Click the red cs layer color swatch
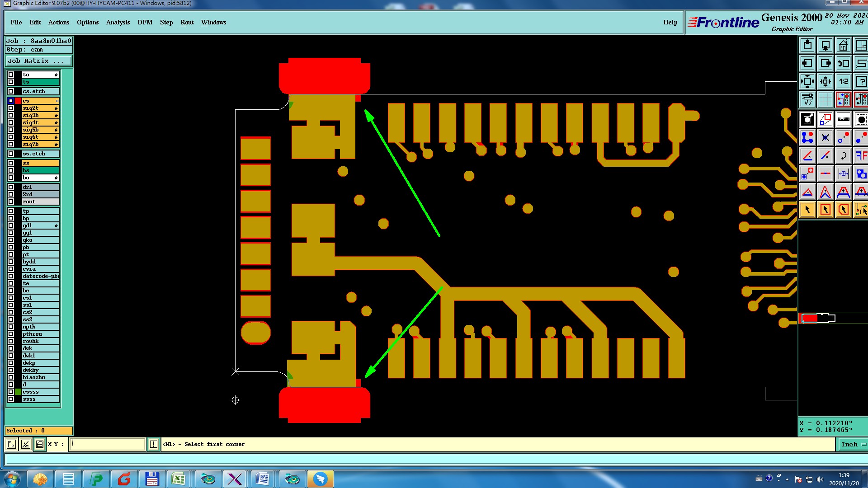 pos(18,101)
